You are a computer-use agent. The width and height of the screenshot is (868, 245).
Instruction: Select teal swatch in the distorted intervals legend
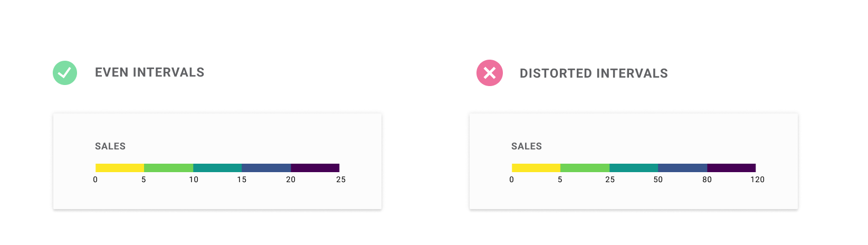[634, 168]
